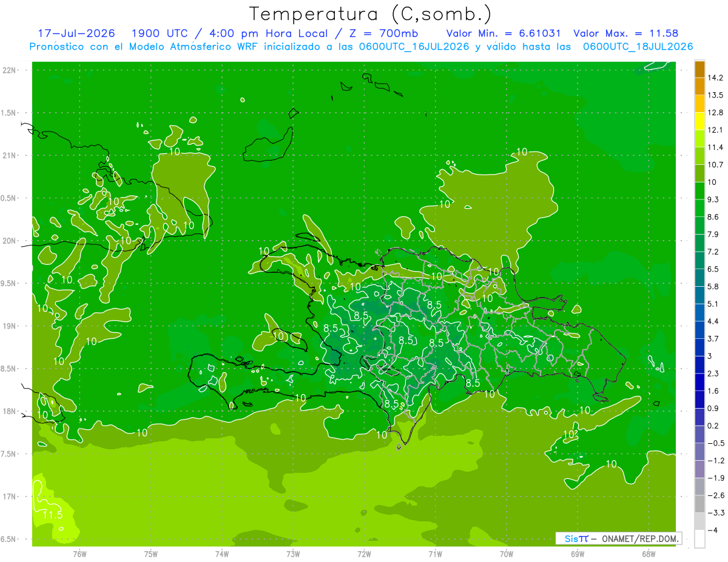Pick the blue swatch between 3.7 and 4.4

pos(700,330)
